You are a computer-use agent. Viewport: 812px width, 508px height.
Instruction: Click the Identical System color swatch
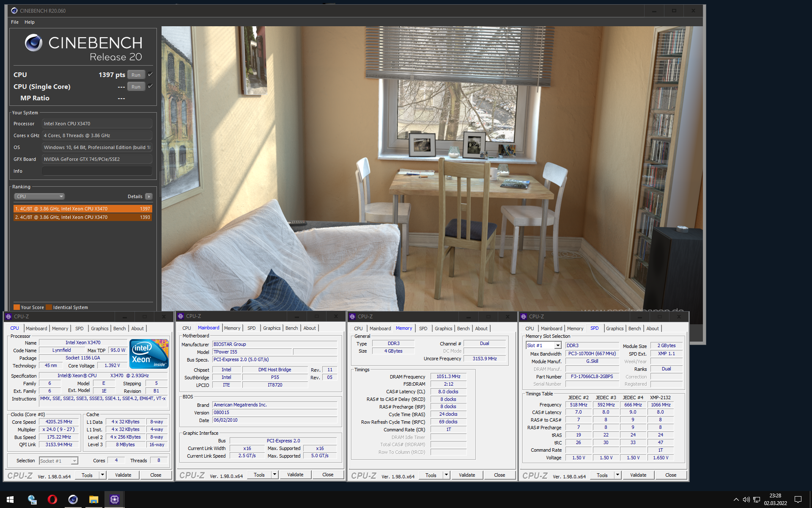coord(49,307)
